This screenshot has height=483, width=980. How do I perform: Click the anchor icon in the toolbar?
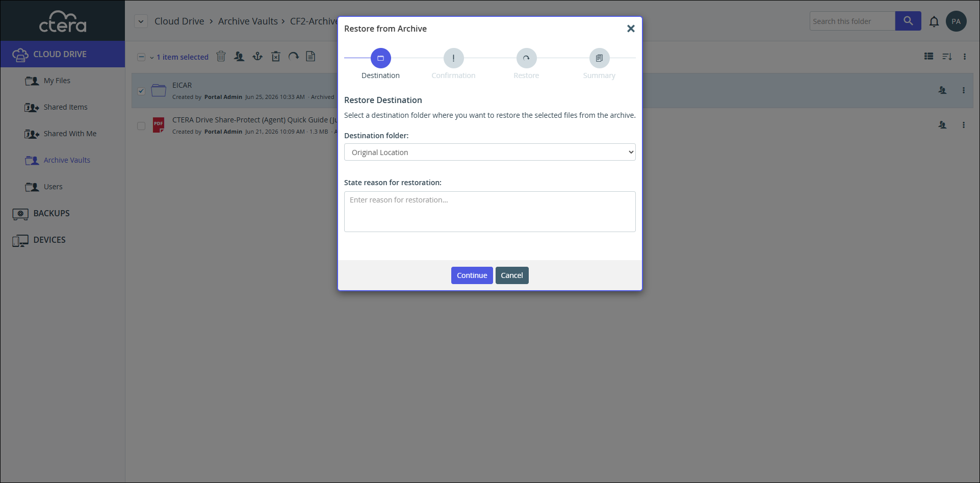pyautogui.click(x=257, y=56)
